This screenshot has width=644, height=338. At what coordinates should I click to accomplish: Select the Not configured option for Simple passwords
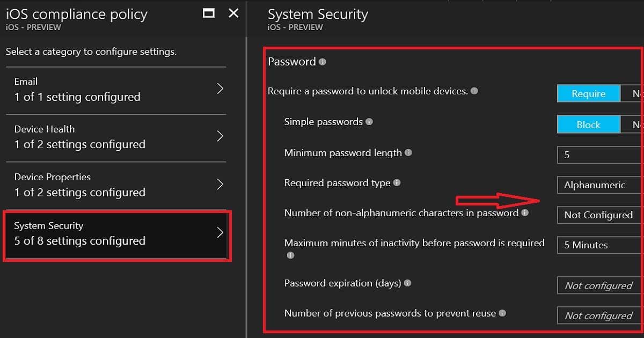(x=632, y=124)
